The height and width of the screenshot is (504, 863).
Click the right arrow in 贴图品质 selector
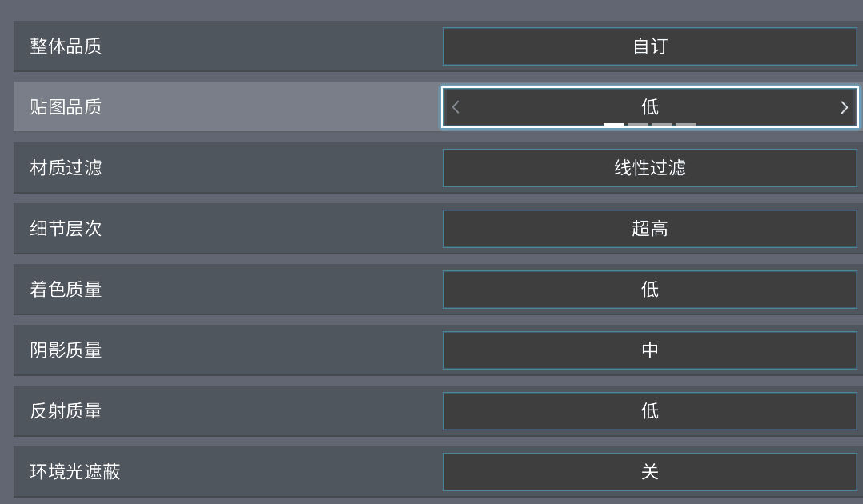click(844, 107)
